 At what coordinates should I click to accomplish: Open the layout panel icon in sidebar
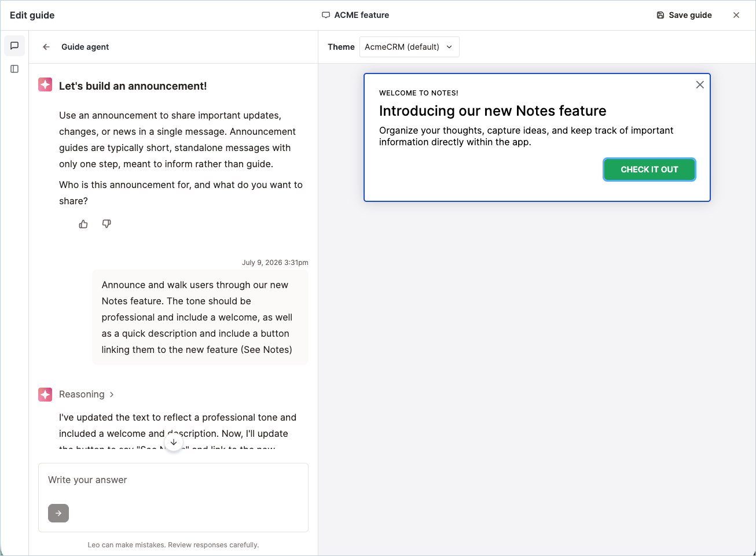[x=14, y=69]
